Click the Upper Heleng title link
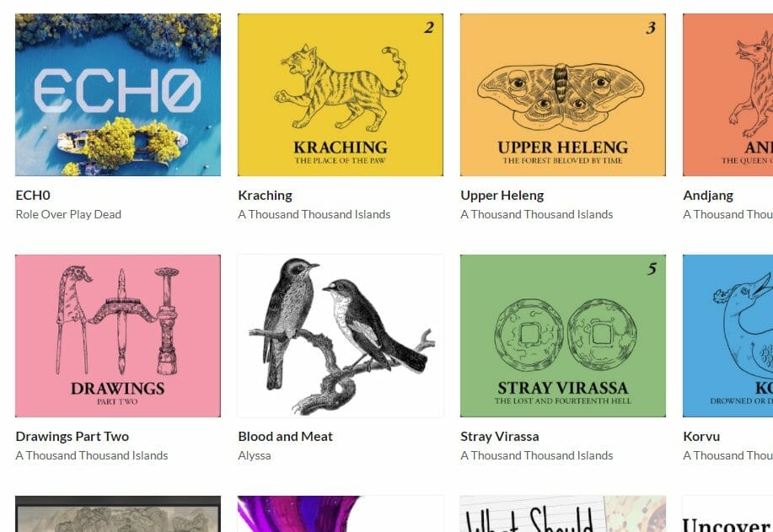This screenshot has height=532, width=773. point(502,196)
